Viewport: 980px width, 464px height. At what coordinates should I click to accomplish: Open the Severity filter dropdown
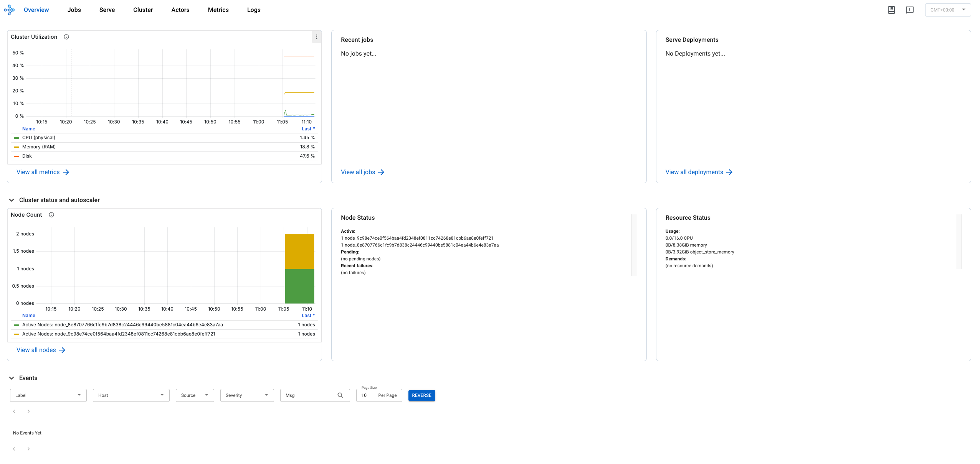click(x=247, y=395)
